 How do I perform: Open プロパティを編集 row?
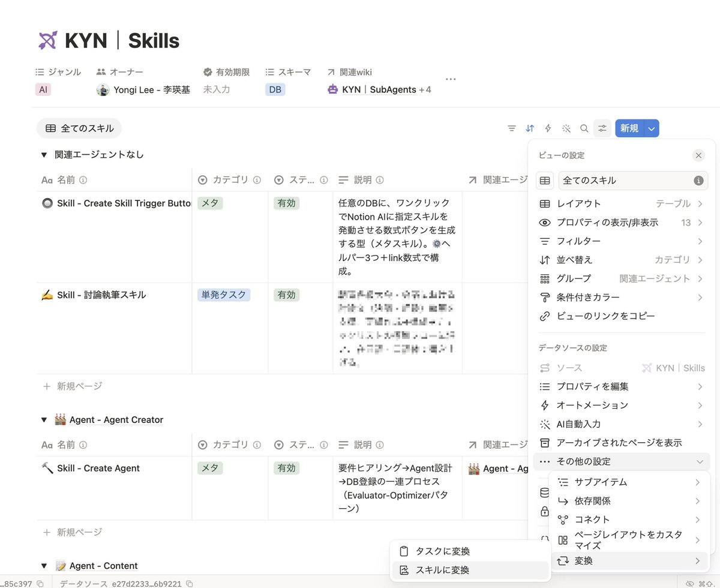click(621, 387)
